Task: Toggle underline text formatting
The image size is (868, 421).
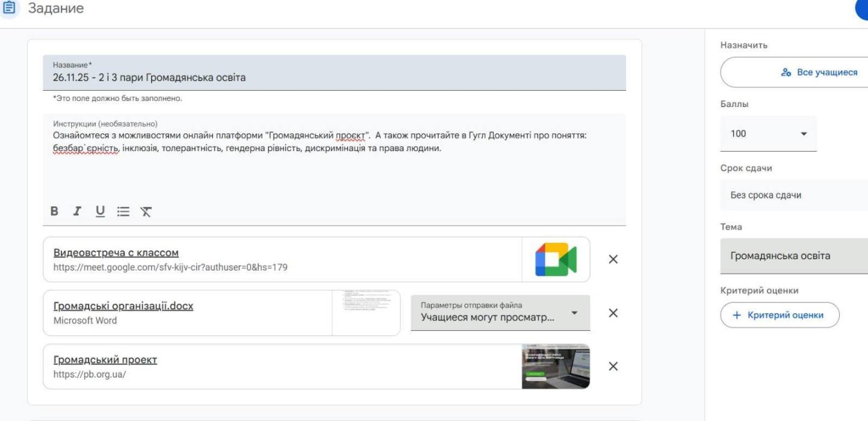Action: 100,211
